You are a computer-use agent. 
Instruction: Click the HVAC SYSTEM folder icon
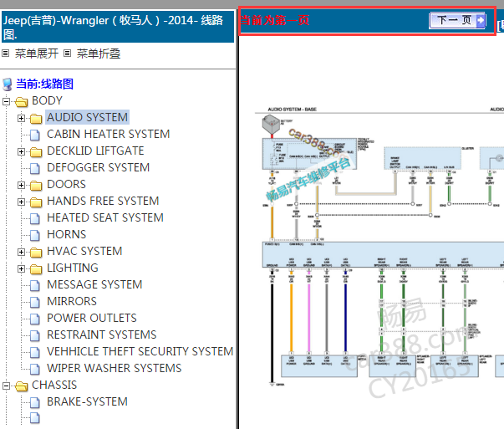pyautogui.click(x=36, y=253)
